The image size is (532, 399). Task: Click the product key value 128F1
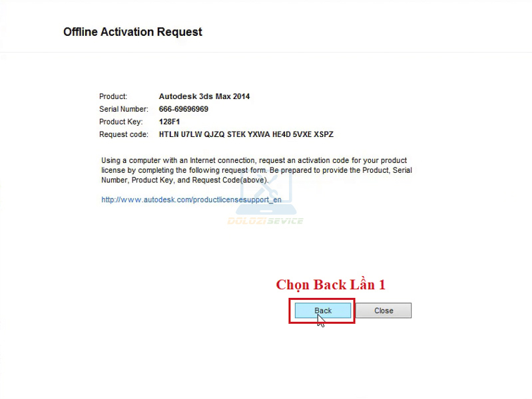[x=170, y=122]
